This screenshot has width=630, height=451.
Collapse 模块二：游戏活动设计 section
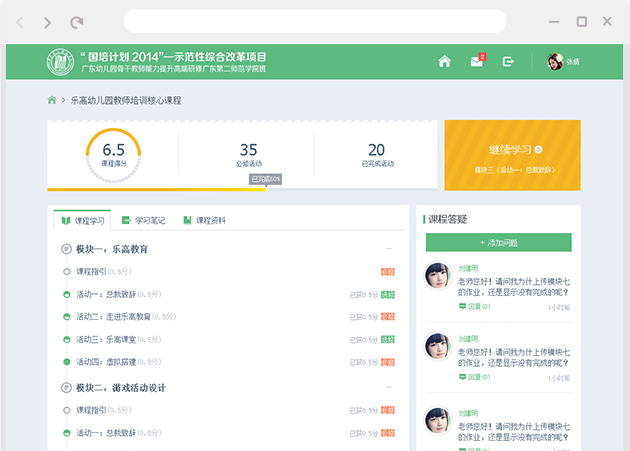click(389, 387)
